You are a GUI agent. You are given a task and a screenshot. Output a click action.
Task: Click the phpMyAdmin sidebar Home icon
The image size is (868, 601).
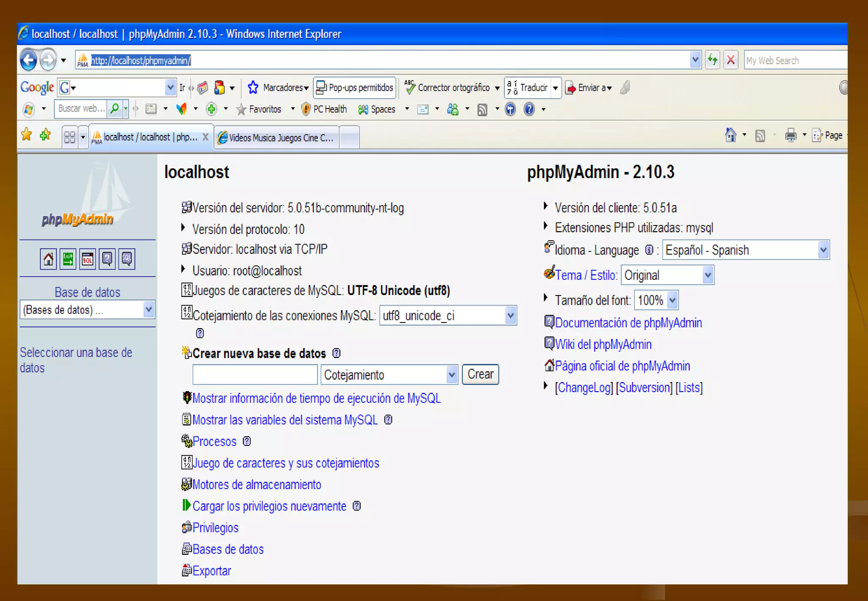pos(48,259)
